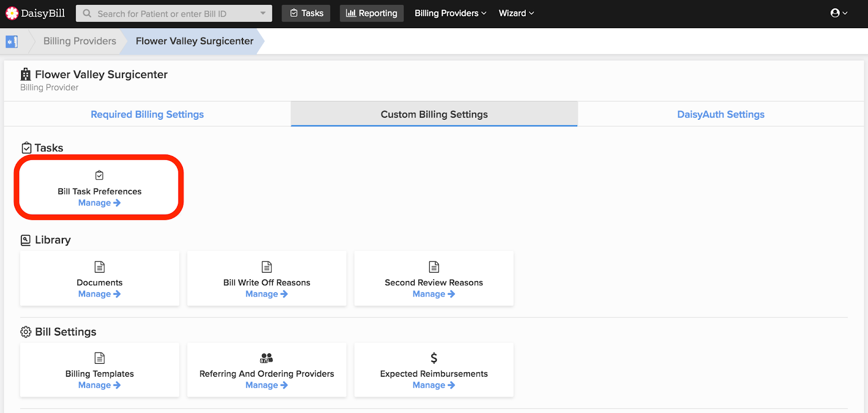
Task: Click the 'Documents' card title
Action: (x=99, y=282)
